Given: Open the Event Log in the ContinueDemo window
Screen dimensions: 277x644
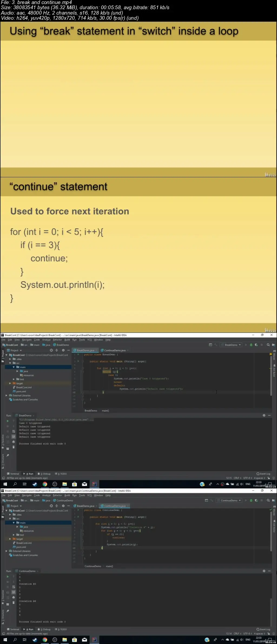Looking at the screenshot, I should click(263, 629).
